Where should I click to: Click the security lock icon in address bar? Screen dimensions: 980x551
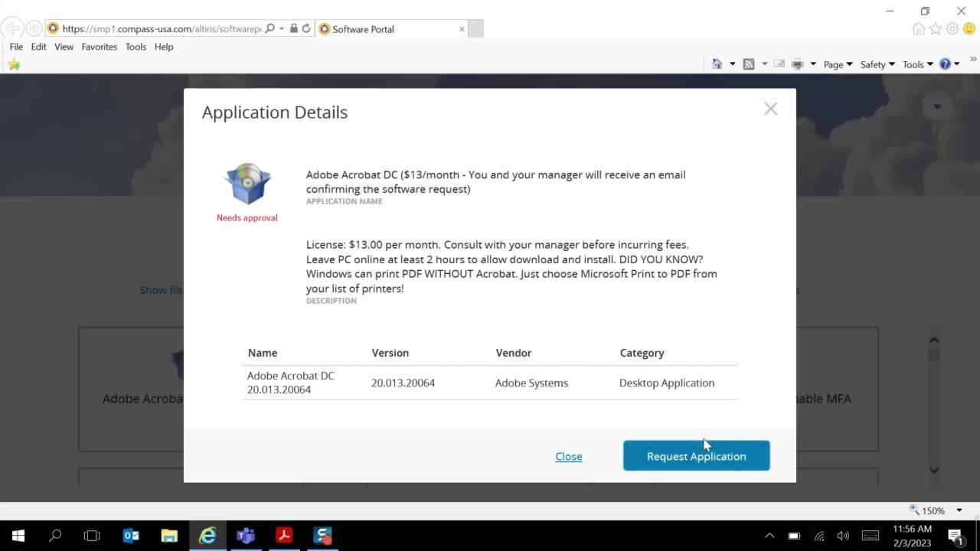[294, 29]
